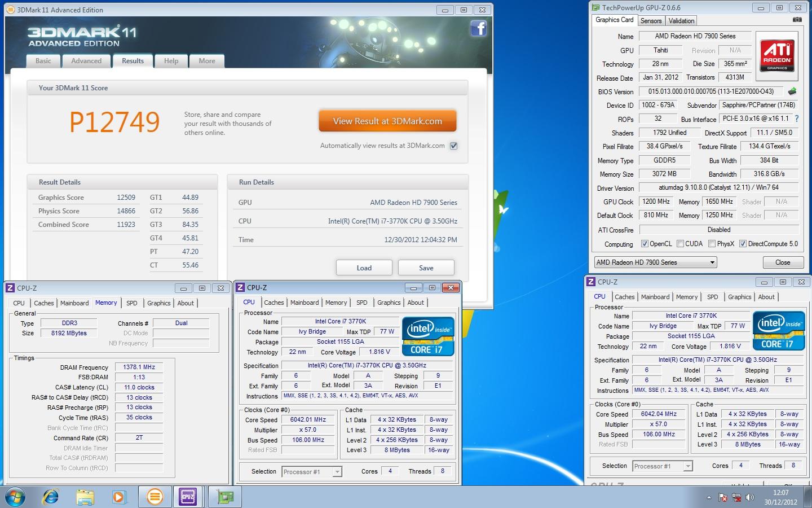Image resolution: width=812 pixels, height=508 pixels.
Task: Click the GPU-Z title bar icon
Action: (x=596, y=7)
